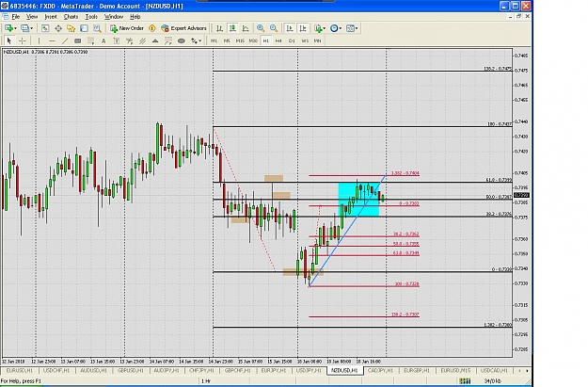Switch to M1 timeframe

coord(214,40)
